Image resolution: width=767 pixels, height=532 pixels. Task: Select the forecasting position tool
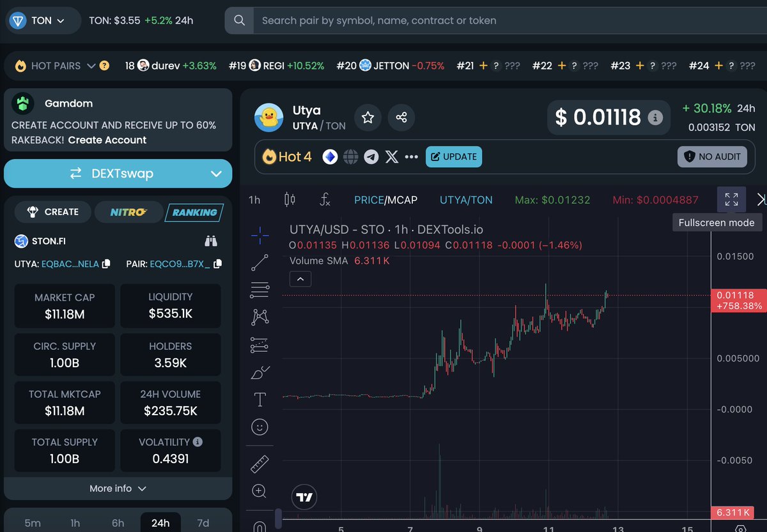coord(260,345)
